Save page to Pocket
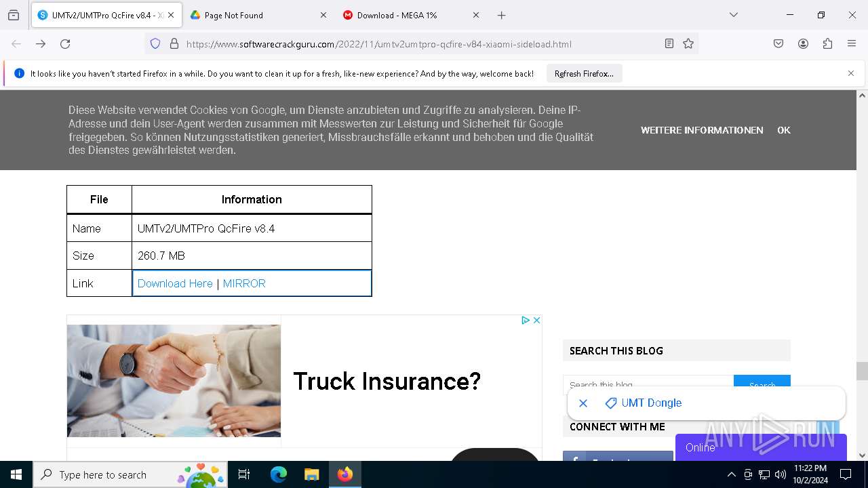 coord(778,44)
